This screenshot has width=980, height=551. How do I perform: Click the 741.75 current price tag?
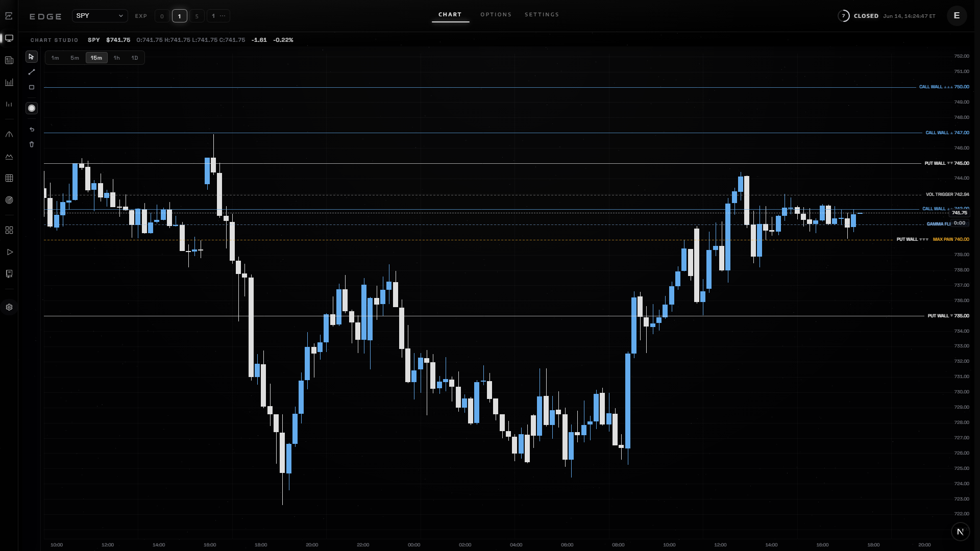[x=960, y=213]
